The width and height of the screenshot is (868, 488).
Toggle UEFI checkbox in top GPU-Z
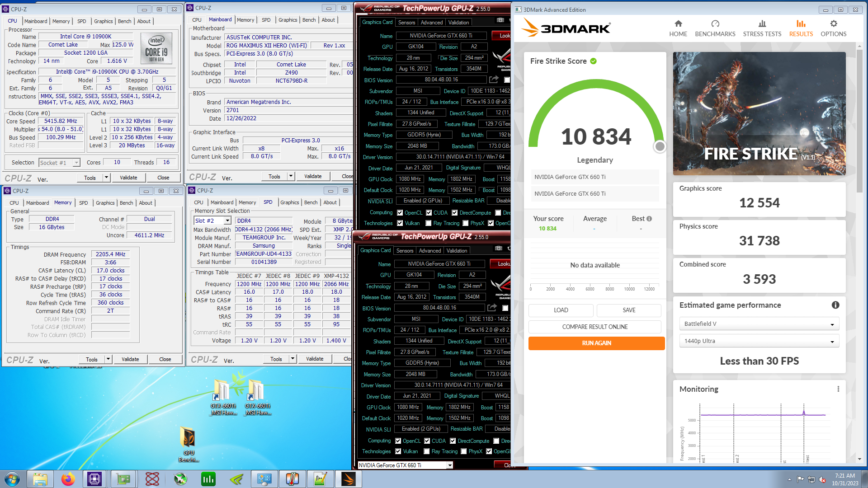(x=507, y=80)
